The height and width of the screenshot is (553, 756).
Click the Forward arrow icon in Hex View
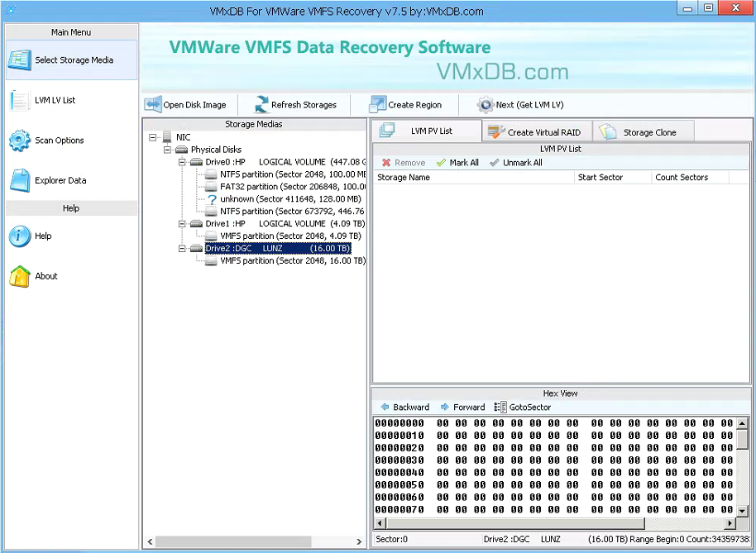pos(444,407)
